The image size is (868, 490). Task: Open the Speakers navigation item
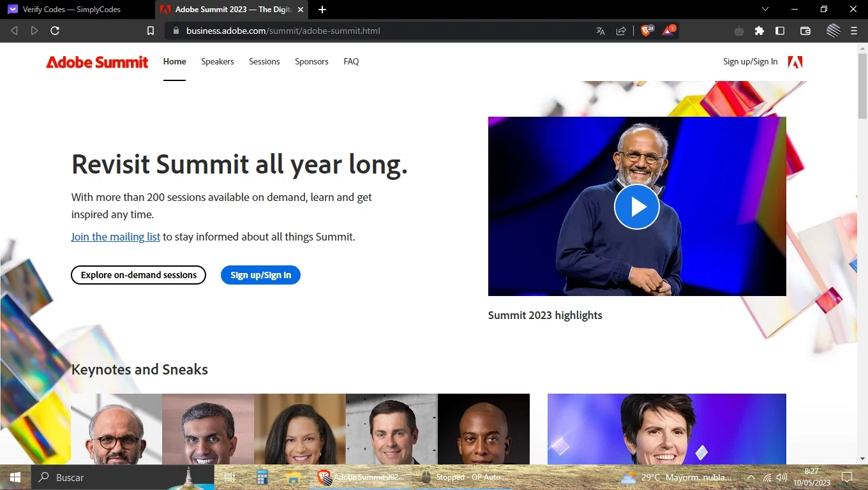click(218, 61)
